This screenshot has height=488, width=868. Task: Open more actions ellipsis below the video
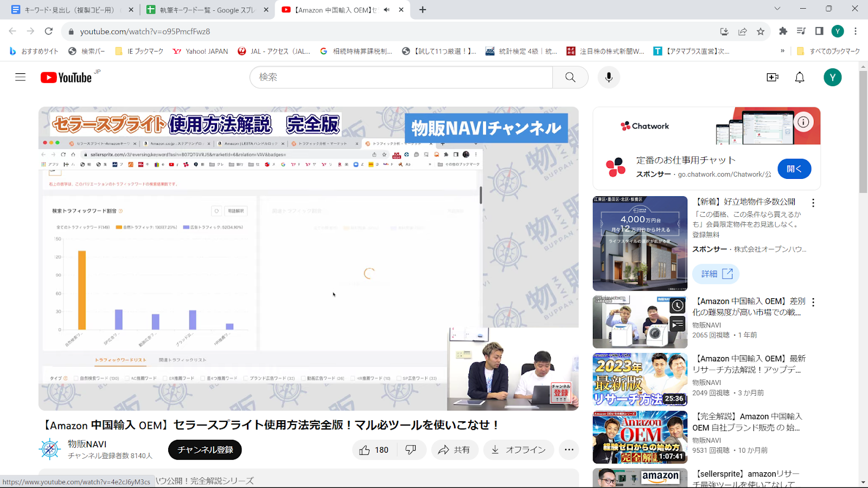point(569,450)
